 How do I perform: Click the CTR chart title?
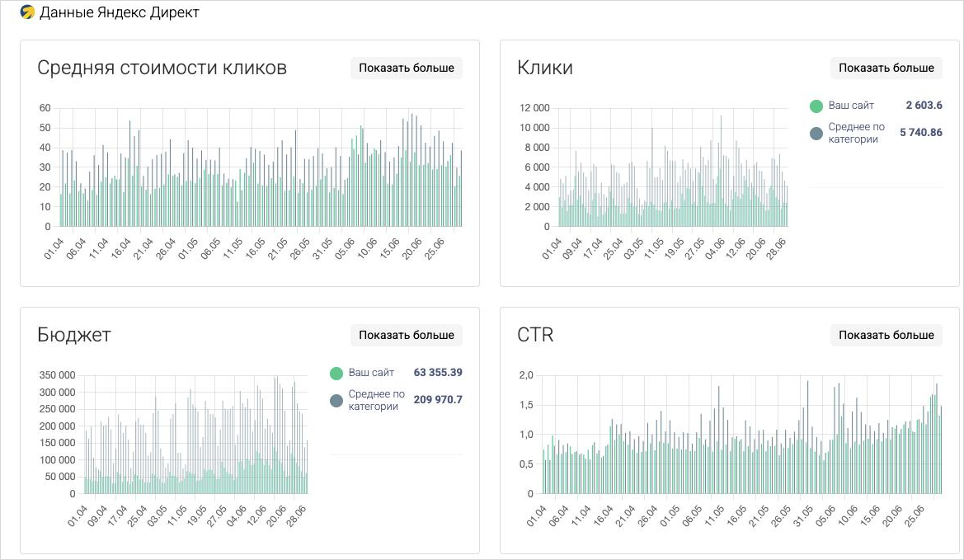coord(535,335)
